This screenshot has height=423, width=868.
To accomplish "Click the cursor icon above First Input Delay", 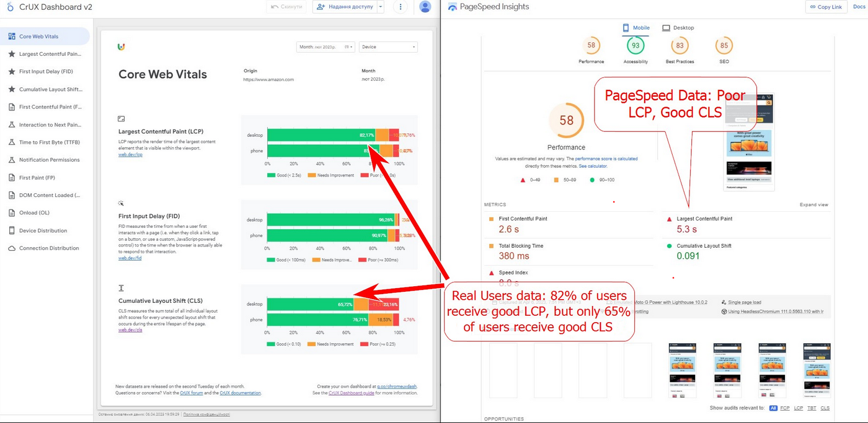I will (122, 203).
